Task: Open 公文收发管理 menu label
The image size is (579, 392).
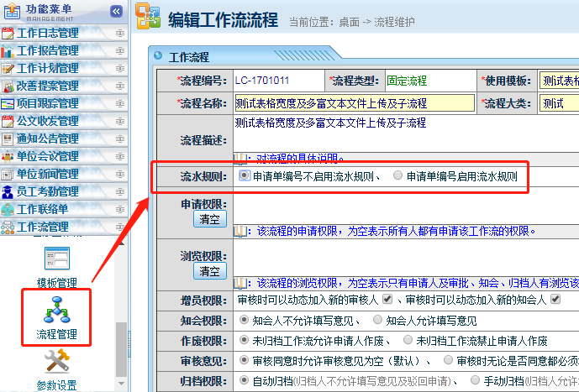Action: [x=48, y=122]
